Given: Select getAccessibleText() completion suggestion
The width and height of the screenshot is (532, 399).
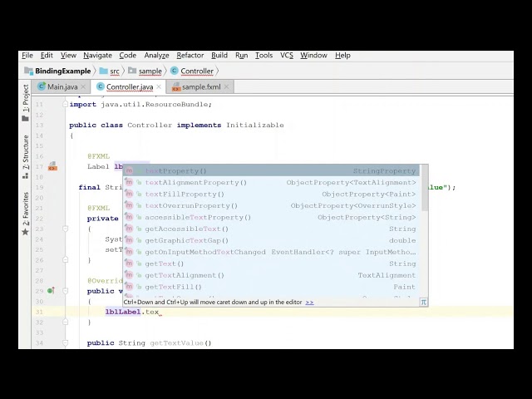Looking at the screenshot, I should (271, 229).
